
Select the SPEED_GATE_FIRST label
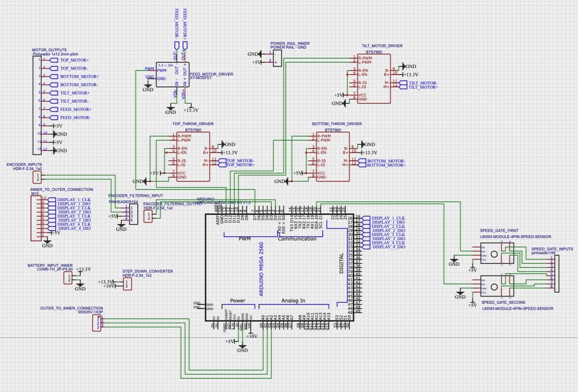coord(499,230)
